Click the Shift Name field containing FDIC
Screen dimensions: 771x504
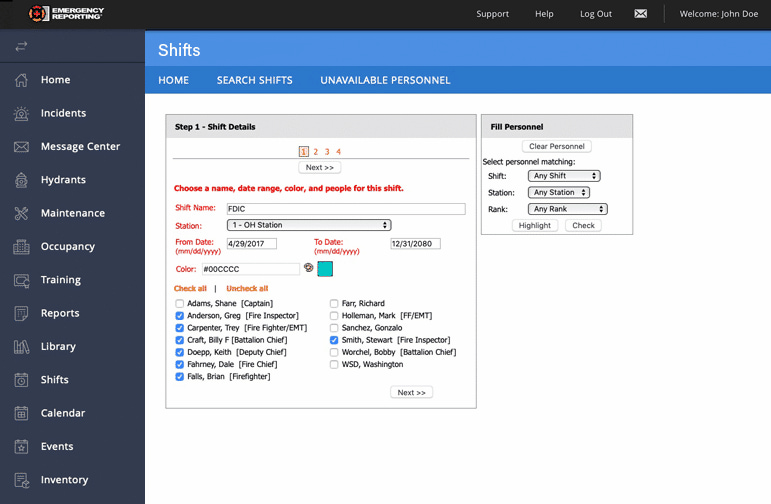coord(346,209)
